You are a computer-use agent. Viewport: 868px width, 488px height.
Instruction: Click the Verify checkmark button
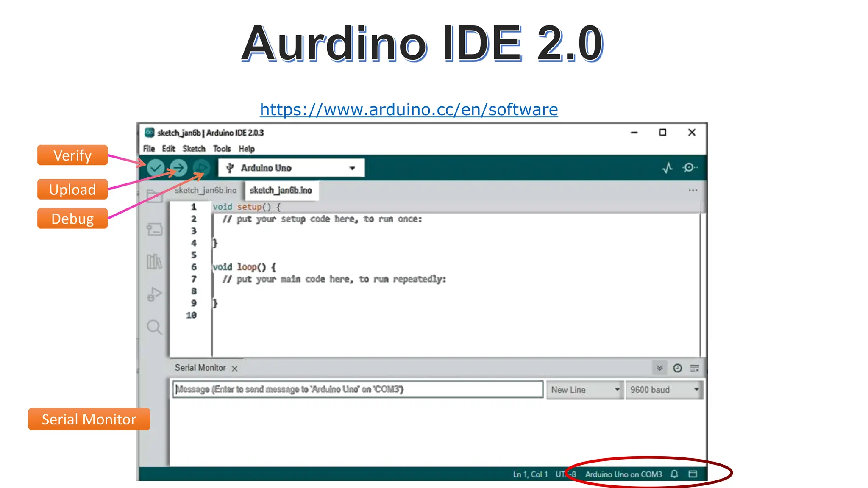(x=156, y=168)
